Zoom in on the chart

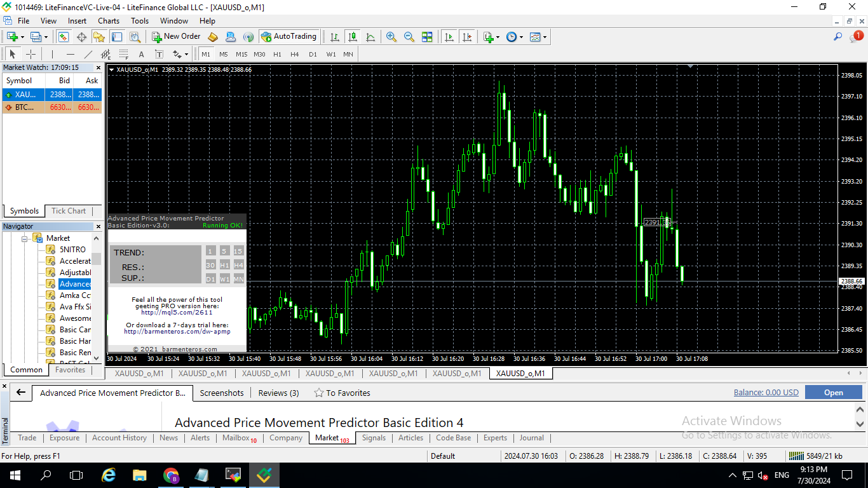click(x=391, y=37)
